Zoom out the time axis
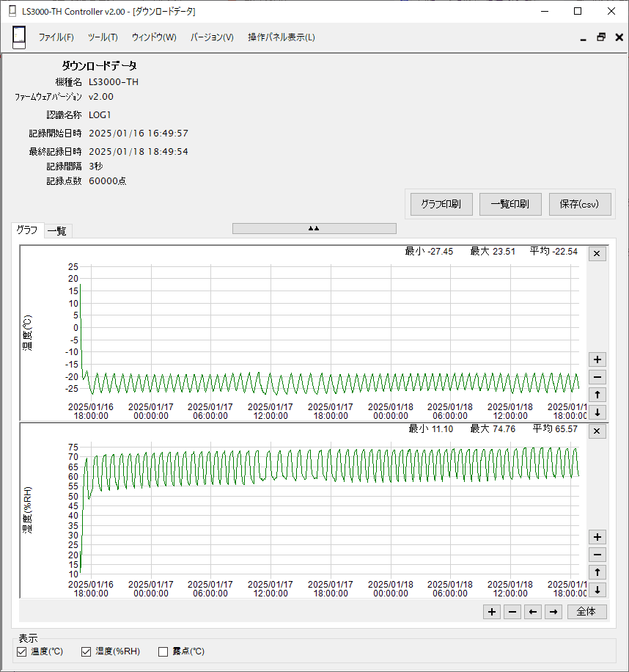Screen dimensions: 629x672 pyautogui.click(x=512, y=612)
